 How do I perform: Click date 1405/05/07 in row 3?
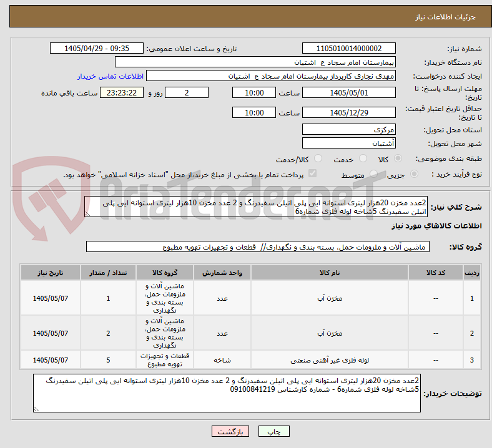click(51, 360)
